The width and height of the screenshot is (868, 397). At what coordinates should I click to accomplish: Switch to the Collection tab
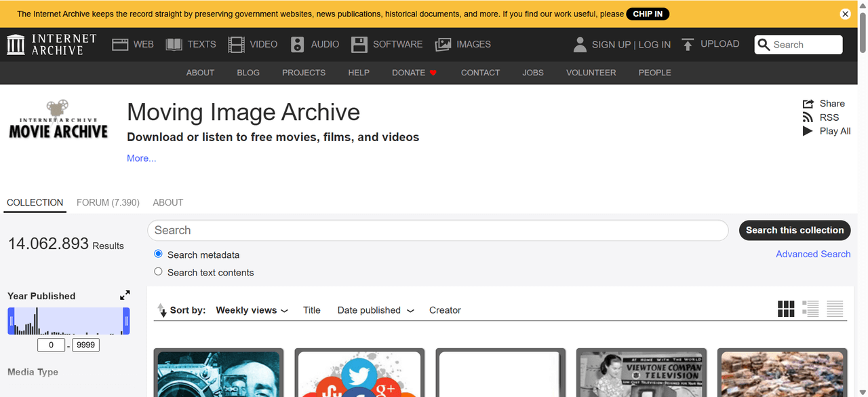coord(35,202)
